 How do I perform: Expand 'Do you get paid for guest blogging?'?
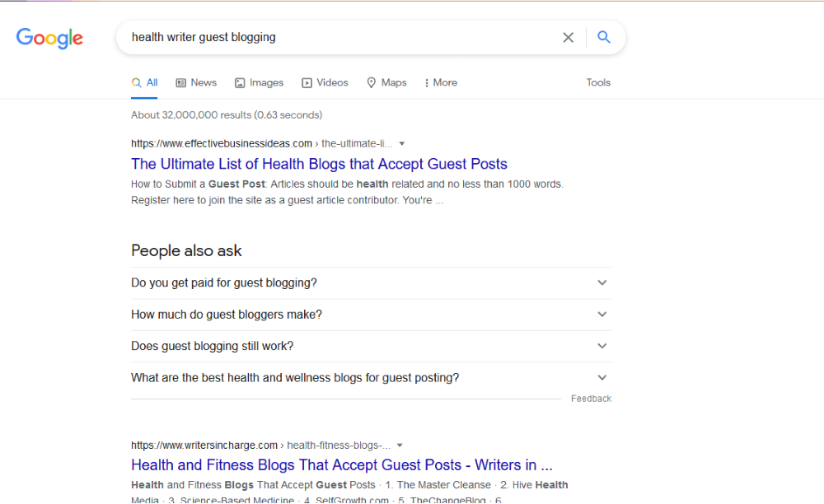(x=371, y=283)
